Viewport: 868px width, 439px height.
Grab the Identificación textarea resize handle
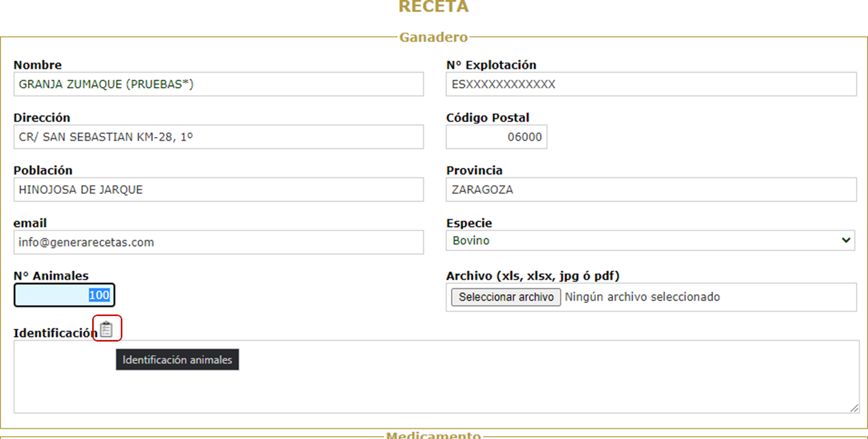pos(854,408)
